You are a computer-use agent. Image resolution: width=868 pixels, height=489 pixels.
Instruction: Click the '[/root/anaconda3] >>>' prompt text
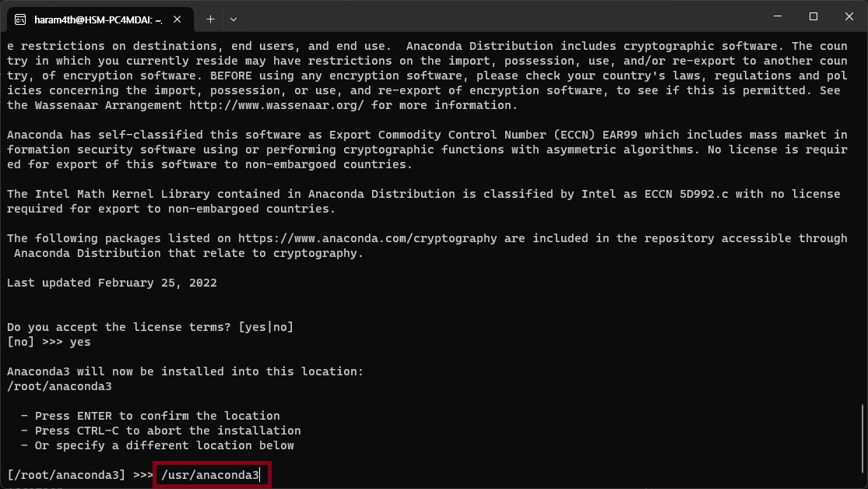click(80, 475)
